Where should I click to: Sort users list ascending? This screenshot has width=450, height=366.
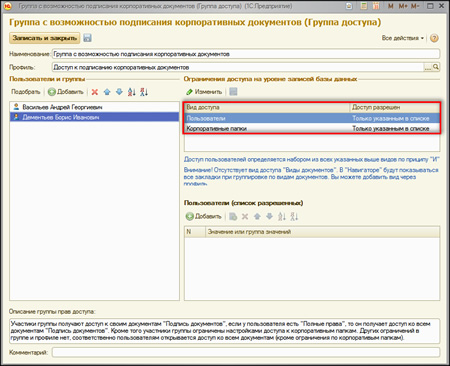pyautogui.click(x=132, y=92)
